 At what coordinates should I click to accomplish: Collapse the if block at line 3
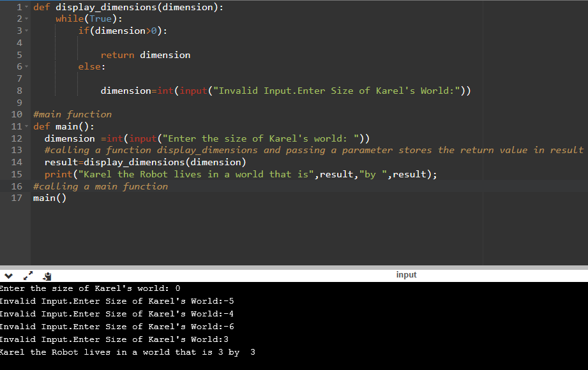(27, 31)
